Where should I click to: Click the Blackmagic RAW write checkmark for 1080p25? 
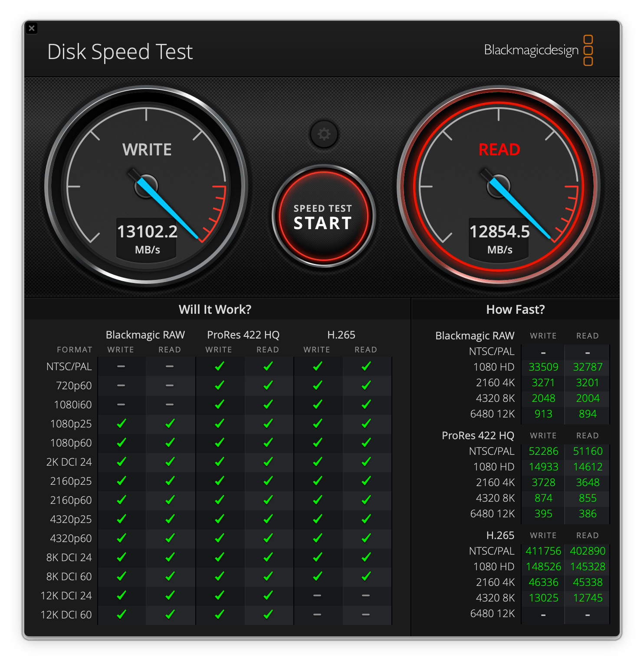coord(121,424)
